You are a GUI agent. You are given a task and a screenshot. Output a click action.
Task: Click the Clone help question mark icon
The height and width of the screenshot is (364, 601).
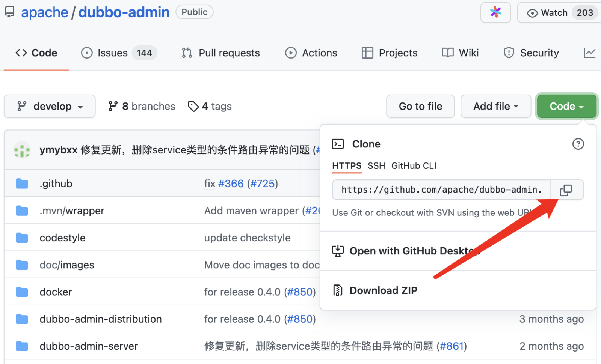pos(578,144)
